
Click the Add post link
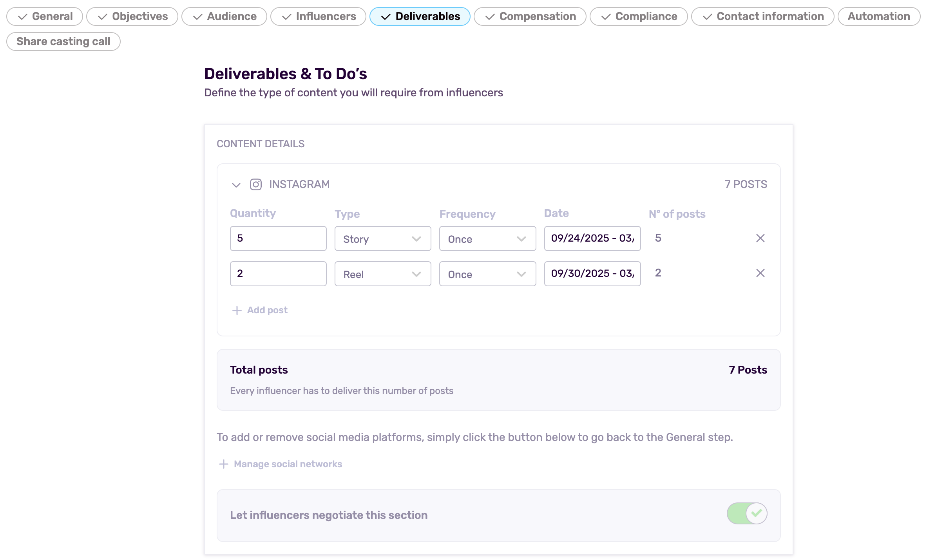pos(267,310)
